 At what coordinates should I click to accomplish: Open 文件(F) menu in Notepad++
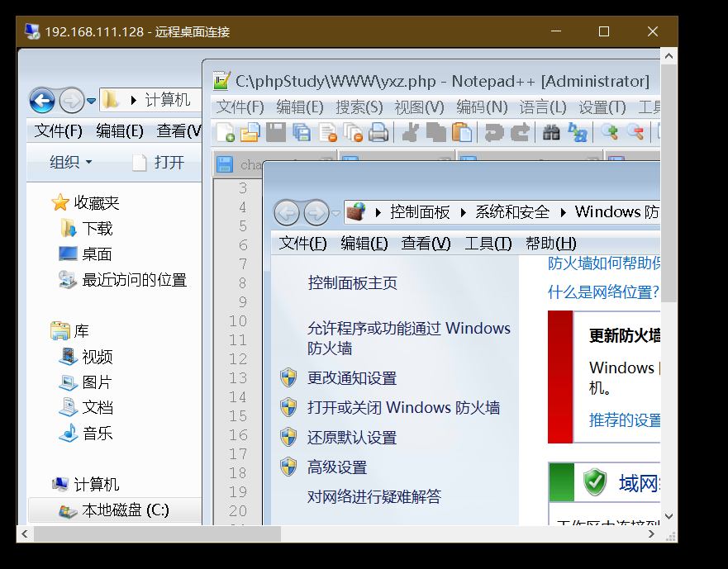[240, 107]
